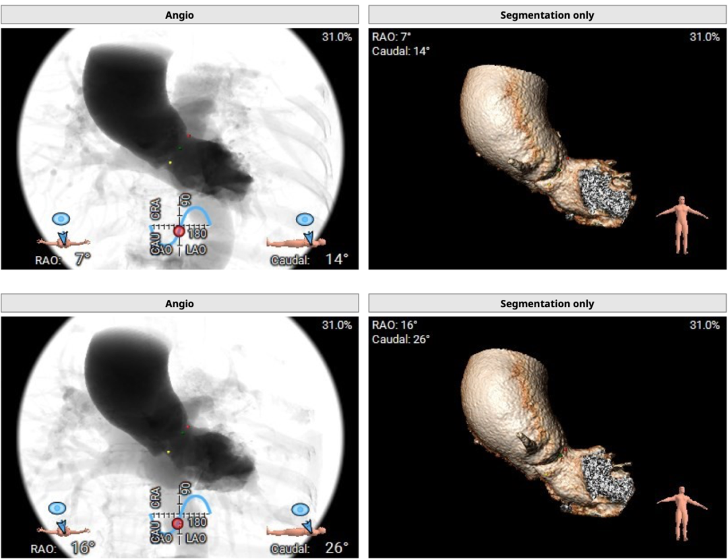Viewport: 728px width, 560px height.
Task: Click the metallic mesh device in bottom 3D model
Action: 607,481
